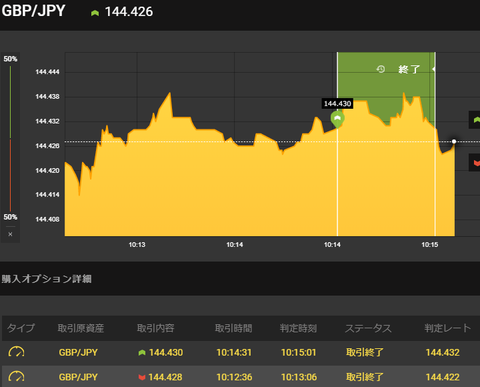The image size is (480, 387).
Task: Click the 144.444 price axis label
Action: click(x=47, y=72)
